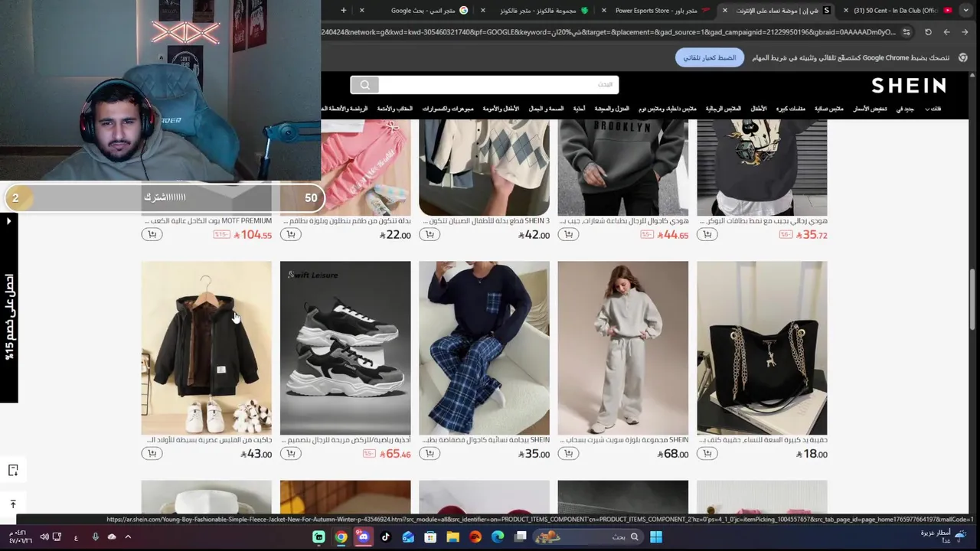
Task: Open the 'ملابس نسائية' women clothing nav menu
Action: [828, 109]
